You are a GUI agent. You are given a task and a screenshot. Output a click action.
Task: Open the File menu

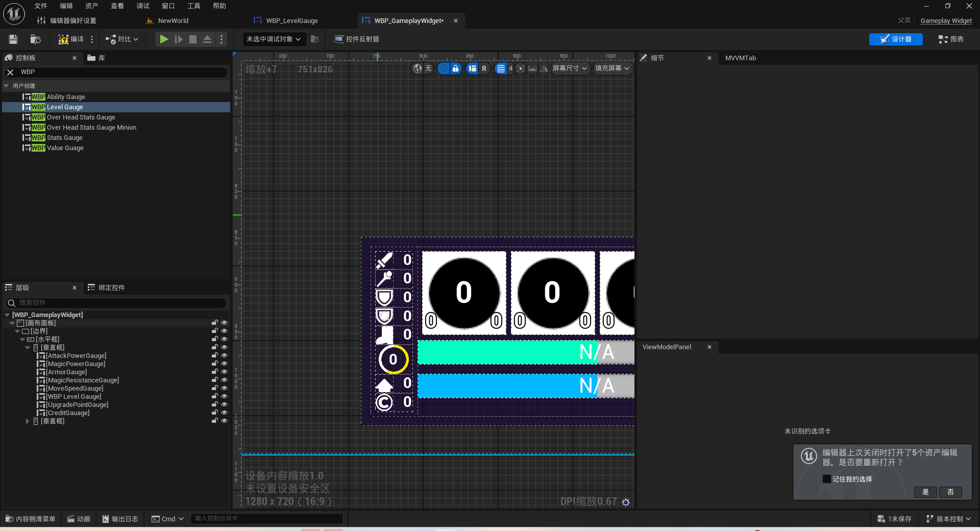click(41, 6)
